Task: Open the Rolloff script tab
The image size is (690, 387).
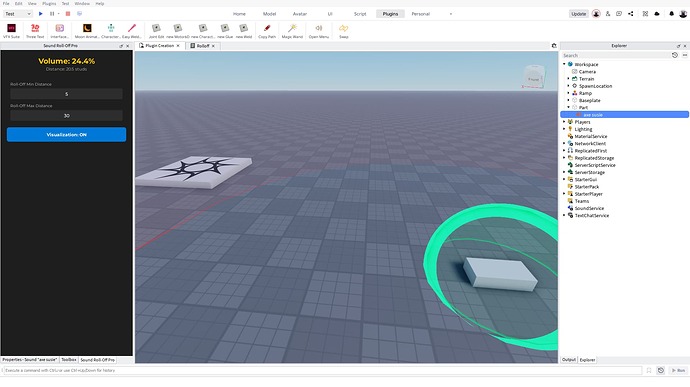Action: pos(202,46)
